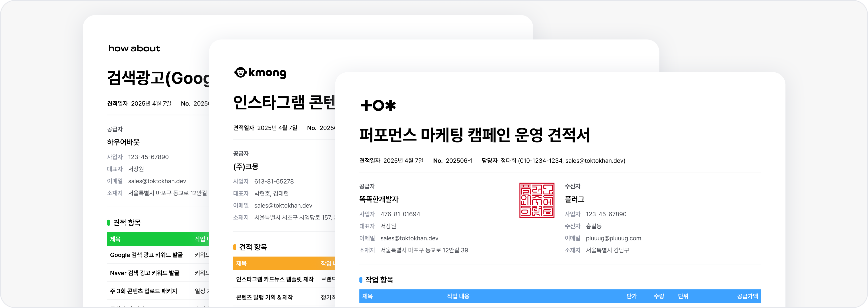This screenshot has width=868, height=308.
Task: Select representatives 박현호, 김태헌
Action: [271, 193]
